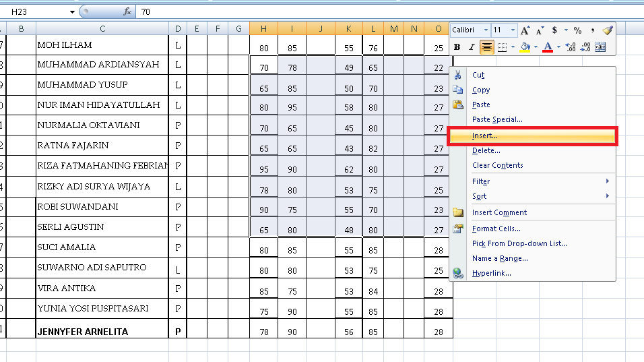
Task: Apply bottom border icon
Action: [x=502, y=47]
